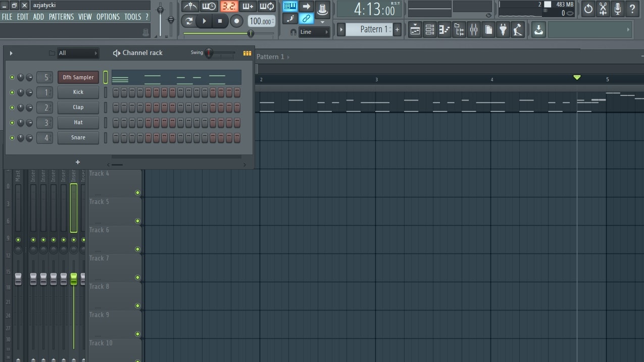Click the song position slider under transport

(228, 33)
